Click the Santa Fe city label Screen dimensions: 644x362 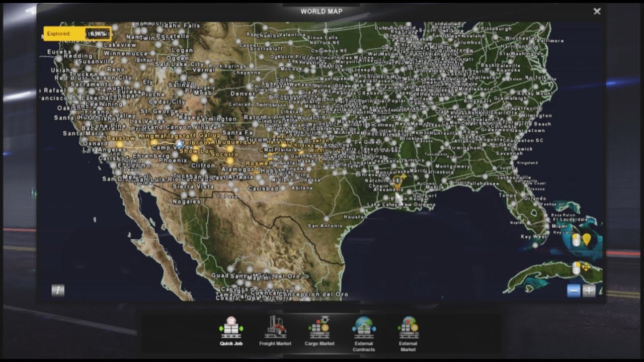237,133
